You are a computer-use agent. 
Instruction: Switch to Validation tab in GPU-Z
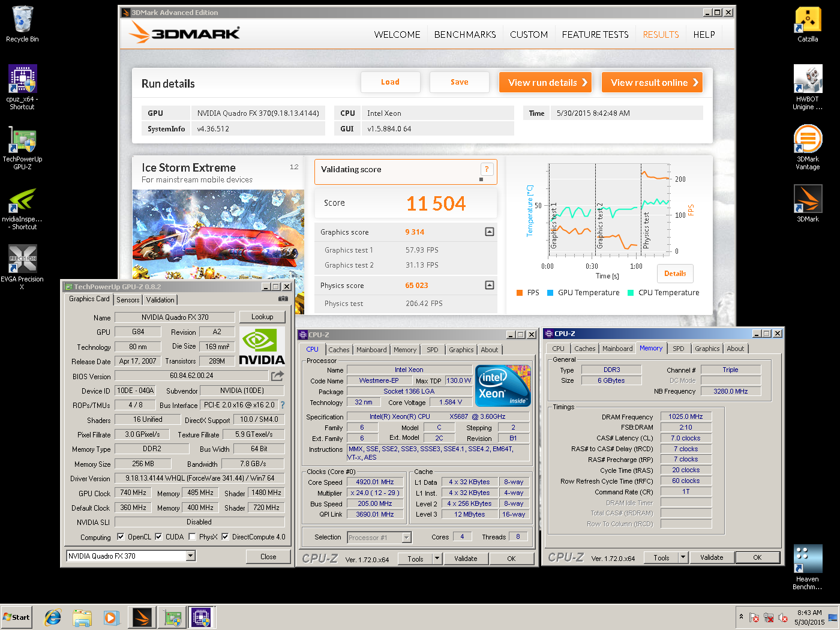pos(160,299)
